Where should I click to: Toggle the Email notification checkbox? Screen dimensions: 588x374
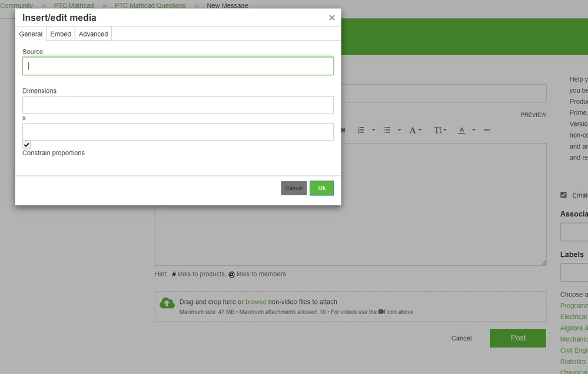point(563,195)
